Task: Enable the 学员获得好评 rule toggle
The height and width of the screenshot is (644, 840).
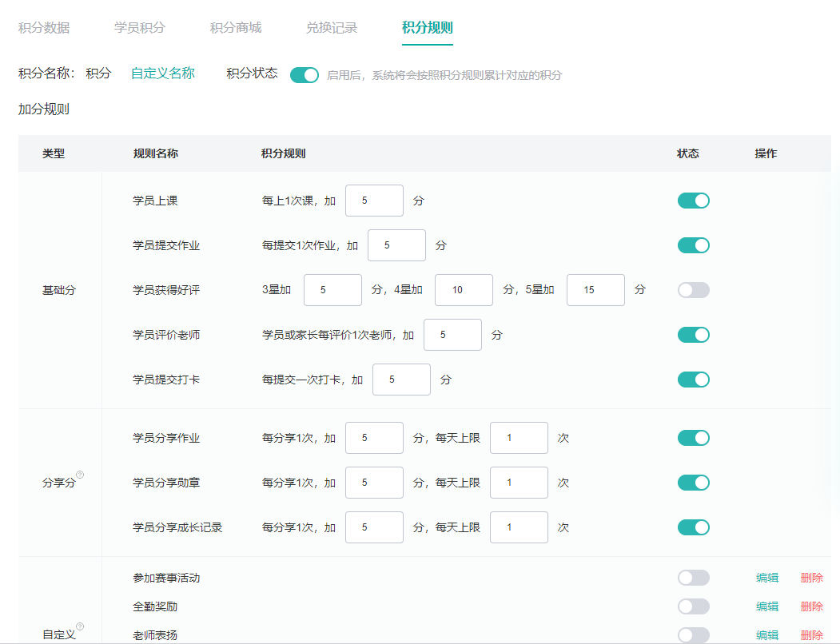Action: (x=693, y=290)
